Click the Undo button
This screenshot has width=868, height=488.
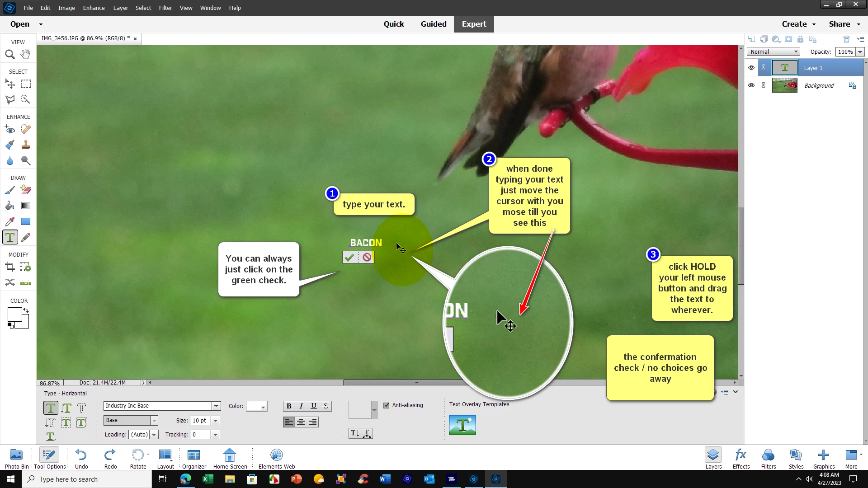tap(81, 458)
